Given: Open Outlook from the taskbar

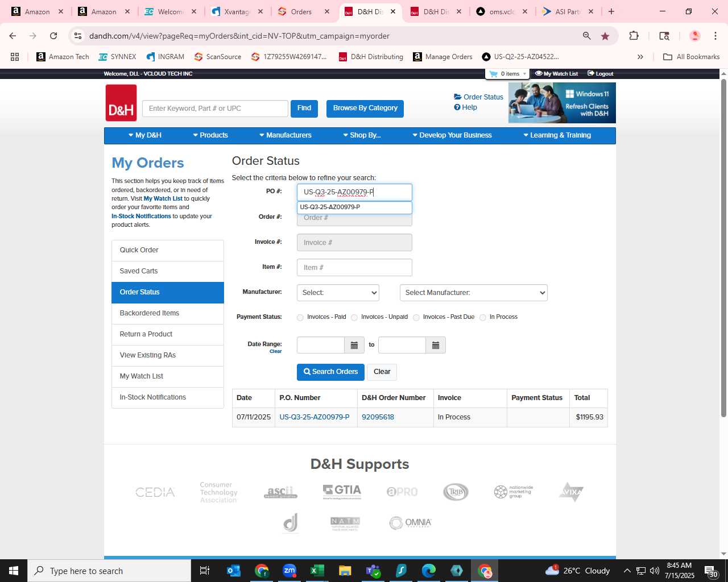Looking at the screenshot, I should pyautogui.click(x=234, y=571).
